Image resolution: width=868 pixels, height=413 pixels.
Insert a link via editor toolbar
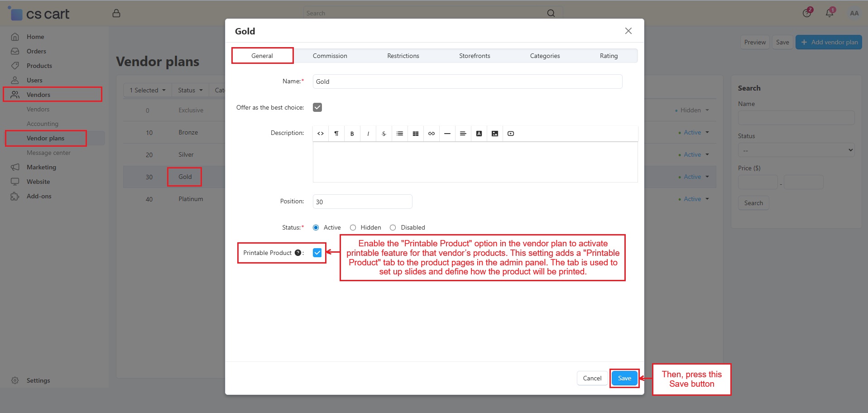tap(431, 134)
